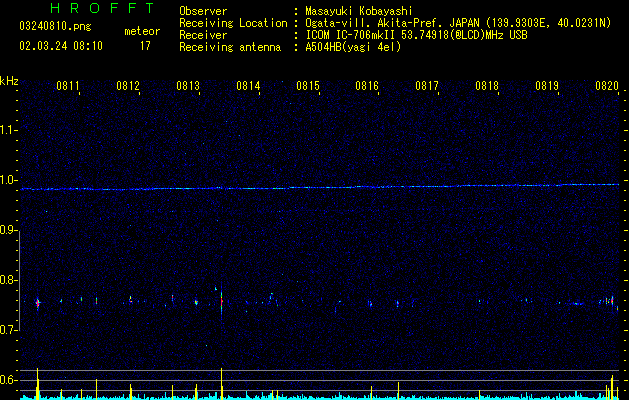Click the 1.1 kHz axis label
This screenshot has width=629, height=400.
click(9, 130)
